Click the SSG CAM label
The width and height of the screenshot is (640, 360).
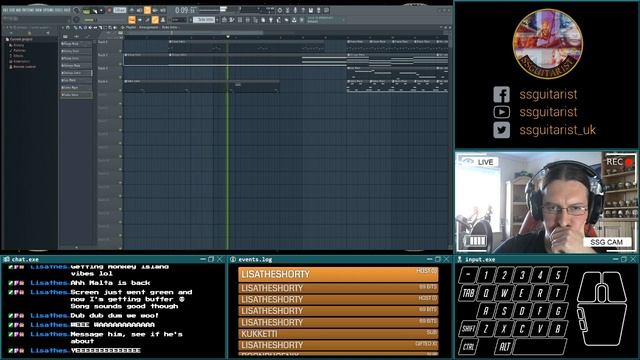point(606,242)
